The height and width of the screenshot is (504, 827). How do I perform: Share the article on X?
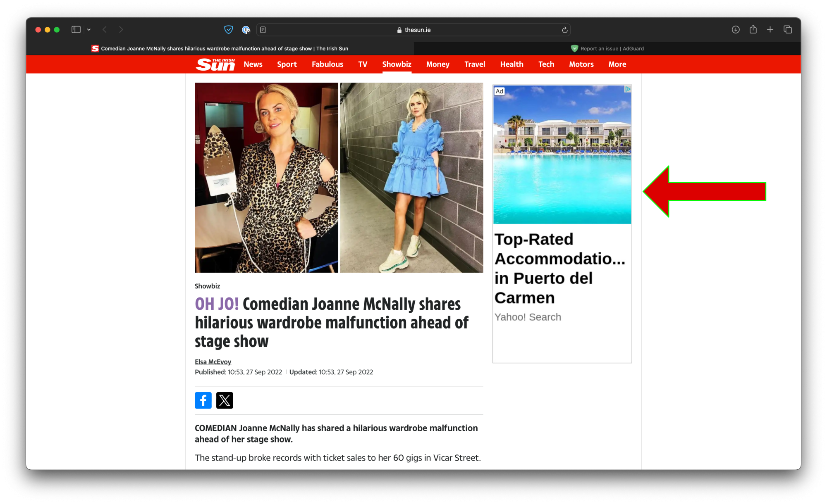click(225, 400)
